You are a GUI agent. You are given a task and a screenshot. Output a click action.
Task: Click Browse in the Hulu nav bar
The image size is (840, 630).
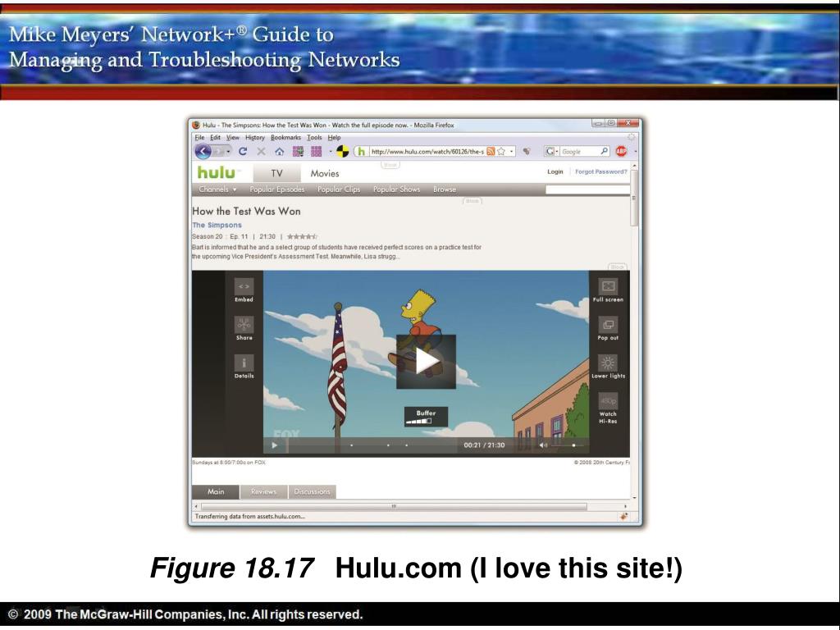pyautogui.click(x=445, y=189)
